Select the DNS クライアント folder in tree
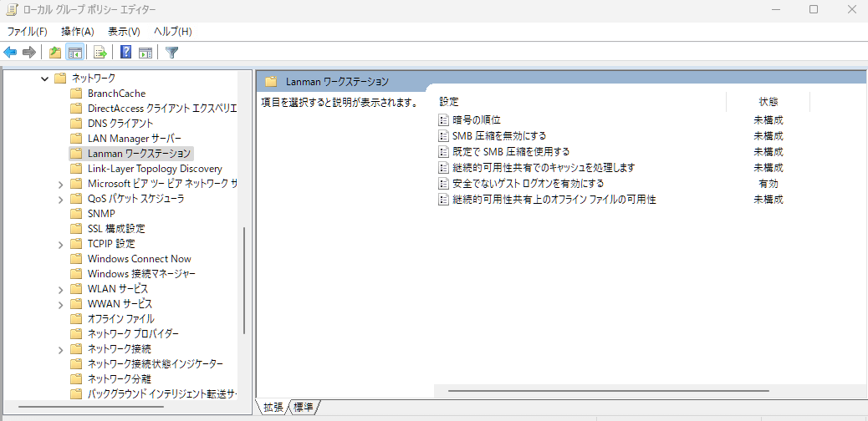 [x=120, y=124]
